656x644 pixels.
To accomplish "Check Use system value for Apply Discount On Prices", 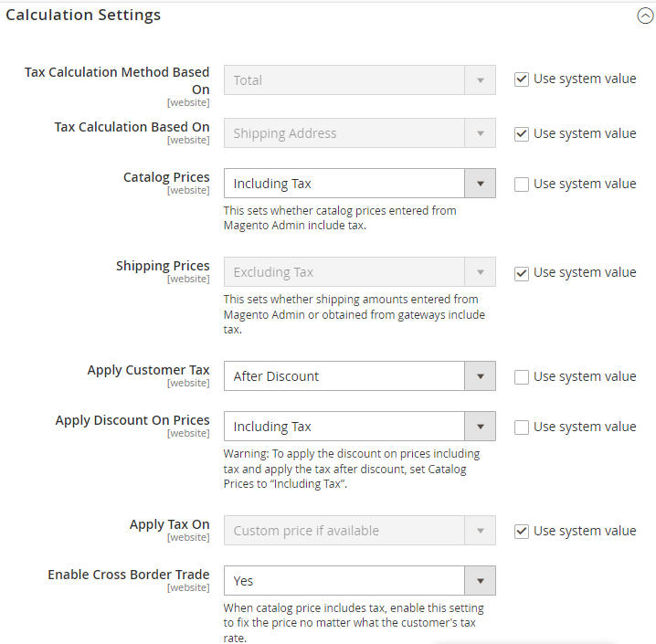I will click(x=522, y=427).
